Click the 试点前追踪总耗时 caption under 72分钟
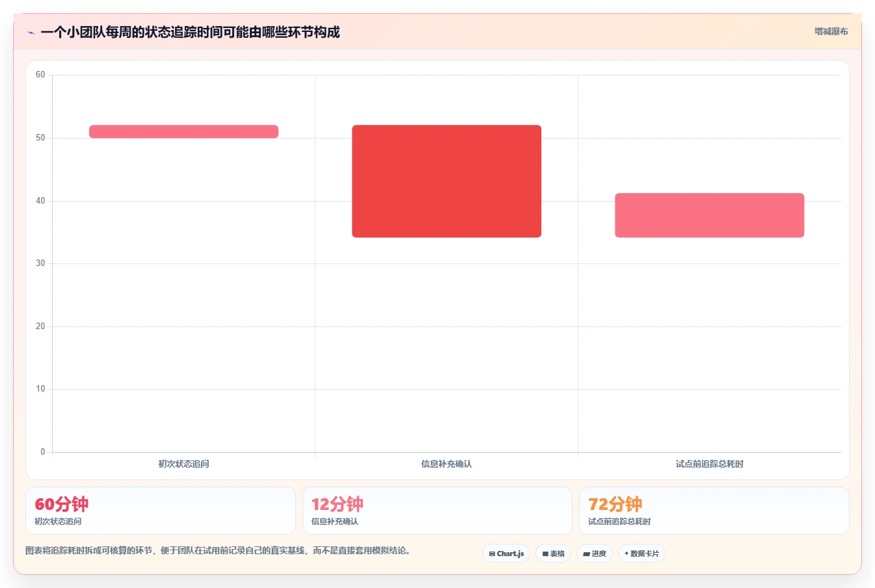The height and width of the screenshot is (588, 875). pyautogui.click(x=619, y=522)
